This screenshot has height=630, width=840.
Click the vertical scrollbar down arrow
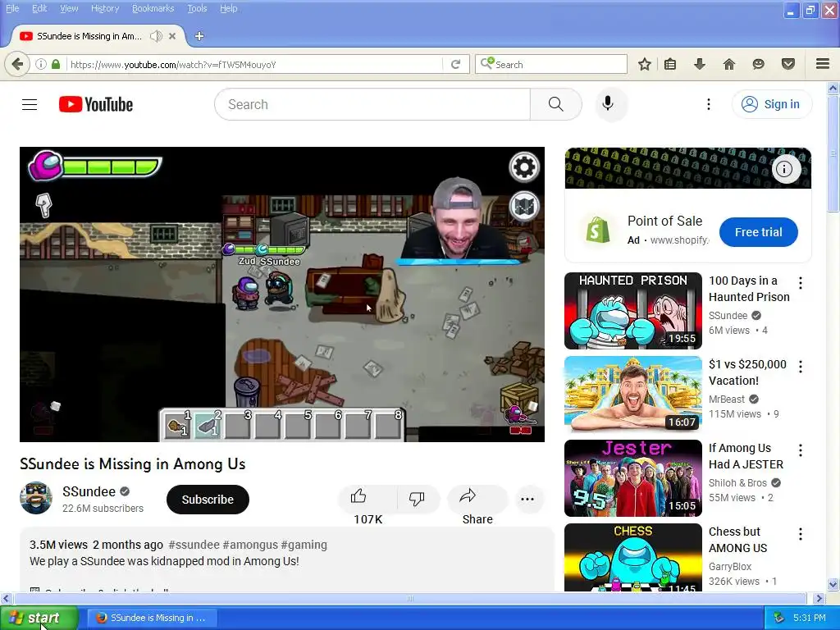click(x=833, y=584)
